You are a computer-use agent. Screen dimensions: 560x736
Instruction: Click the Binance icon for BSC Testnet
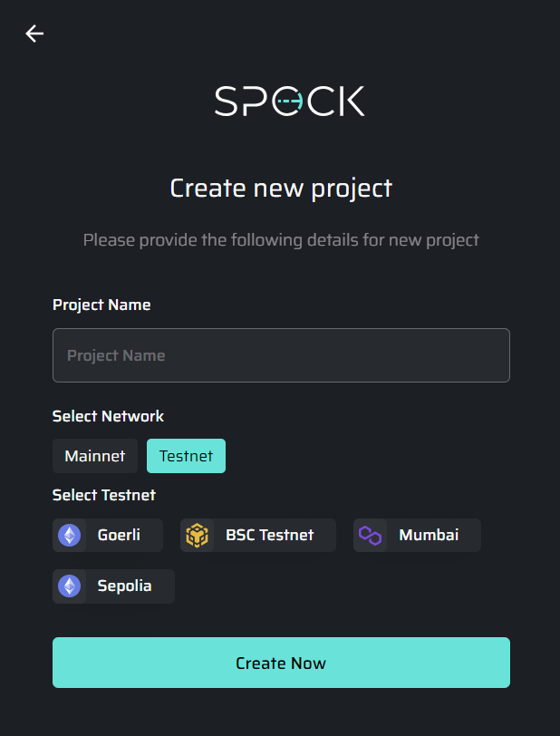(197, 536)
